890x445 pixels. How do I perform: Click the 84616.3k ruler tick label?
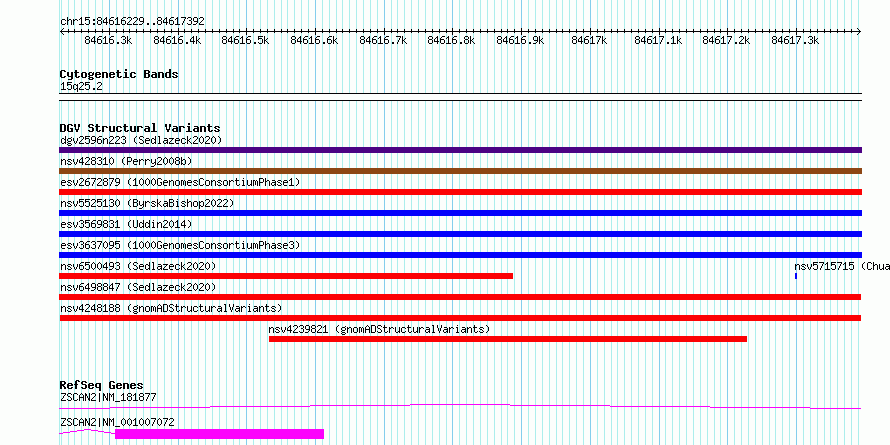pyautogui.click(x=108, y=40)
